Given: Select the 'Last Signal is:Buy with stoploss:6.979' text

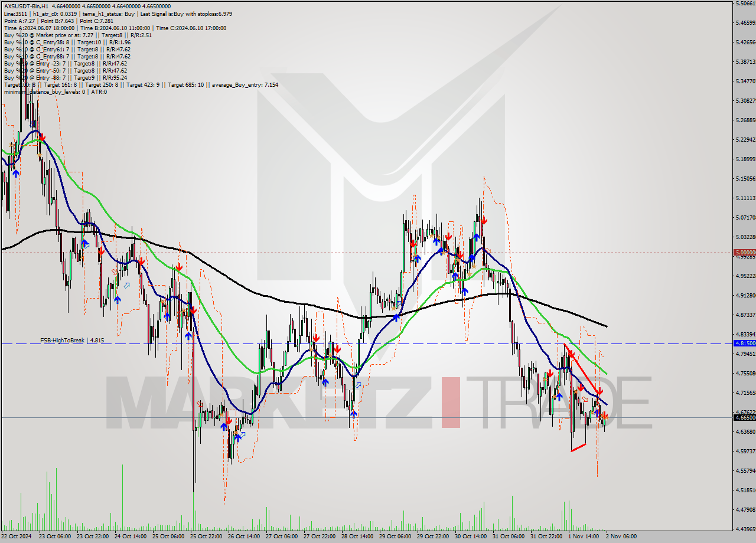Looking at the screenshot, I should pyautogui.click(x=187, y=14).
